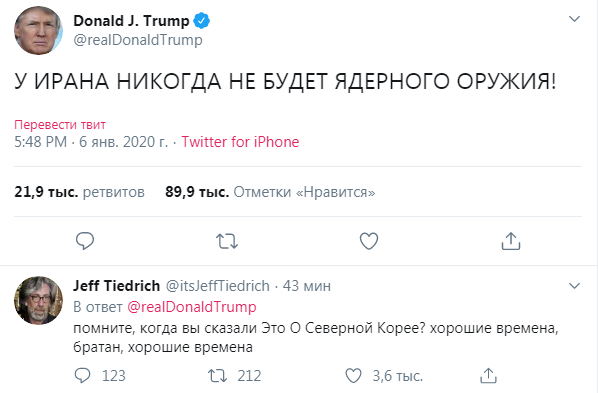View 21,9 тыс. ретвитов list
Viewport: 598px width, 393px height.
pyautogui.click(x=79, y=192)
